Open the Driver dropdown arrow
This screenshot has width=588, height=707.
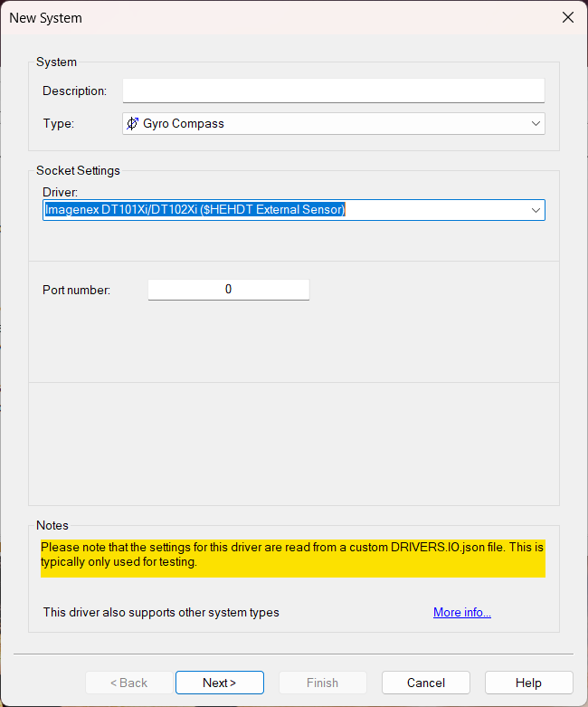click(536, 210)
